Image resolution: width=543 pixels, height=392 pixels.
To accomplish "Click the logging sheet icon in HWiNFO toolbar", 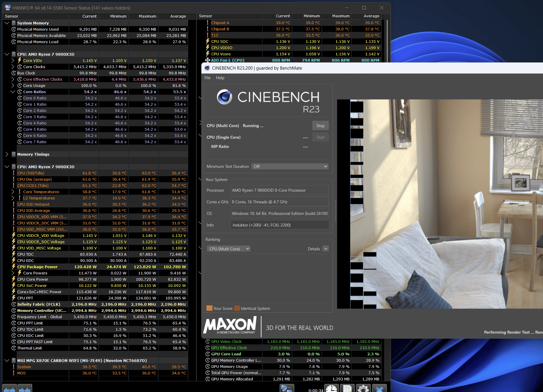I will tap(347, 388).
